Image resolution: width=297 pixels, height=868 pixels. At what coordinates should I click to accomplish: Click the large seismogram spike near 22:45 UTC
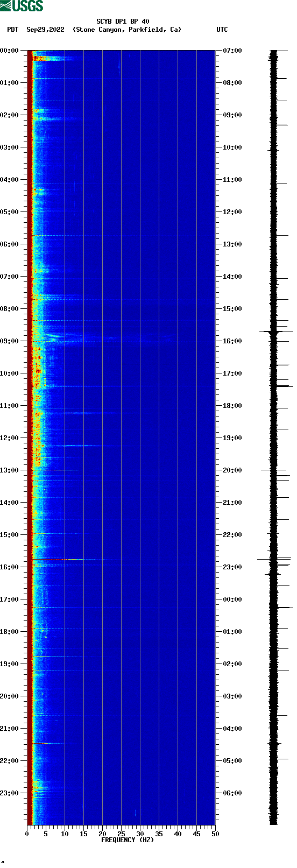coord(274,559)
